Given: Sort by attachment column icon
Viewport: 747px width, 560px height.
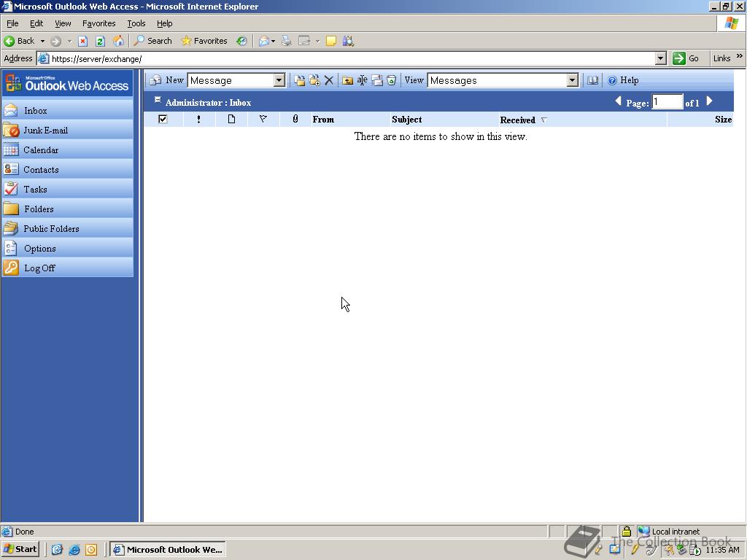Looking at the screenshot, I should coord(295,119).
